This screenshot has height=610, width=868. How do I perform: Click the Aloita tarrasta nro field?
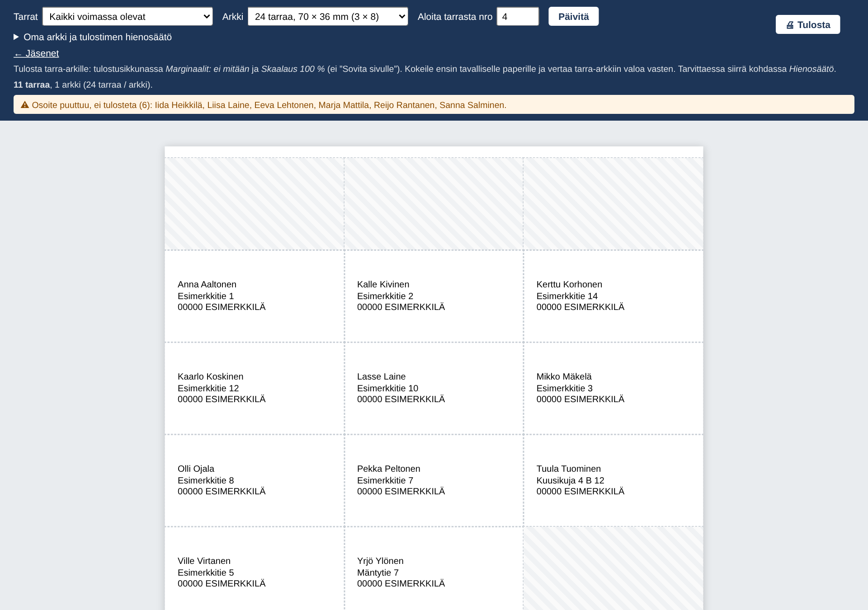[x=518, y=17]
